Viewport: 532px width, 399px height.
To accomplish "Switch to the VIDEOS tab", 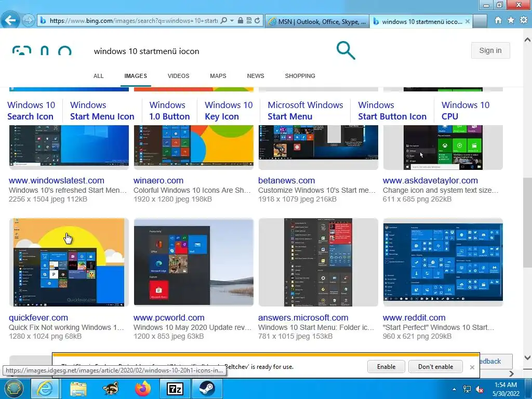I will 179,76.
